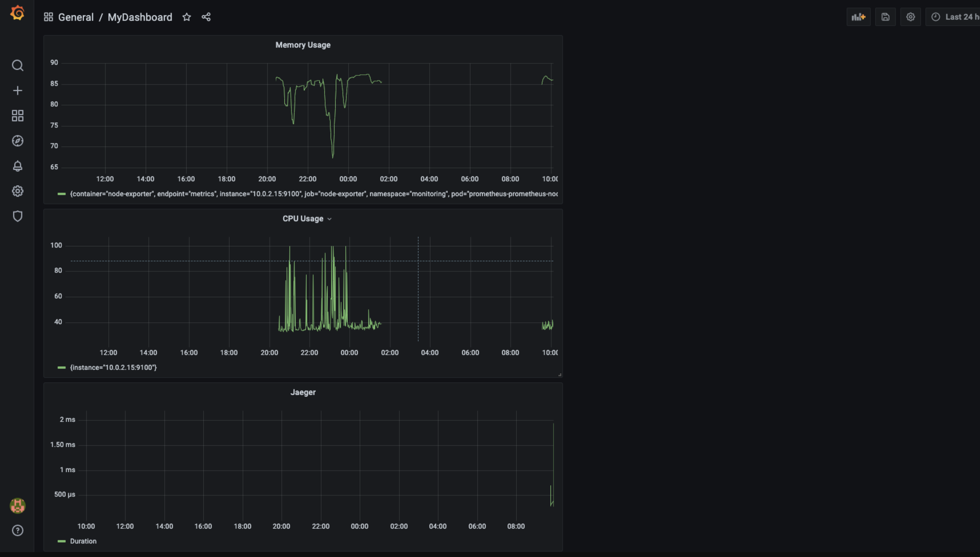Click the Add panel button
The width and height of the screenshot is (980, 557).
click(x=859, y=17)
